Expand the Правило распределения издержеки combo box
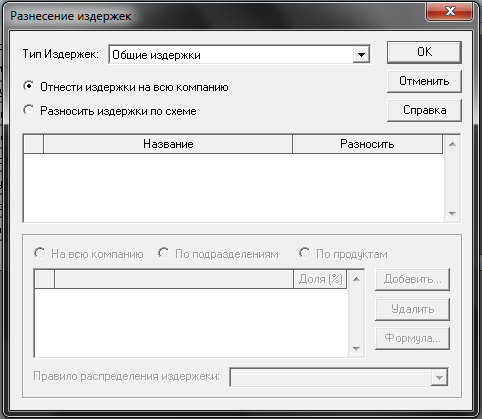Viewport: 482px width, 419px height. tap(439, 377)
